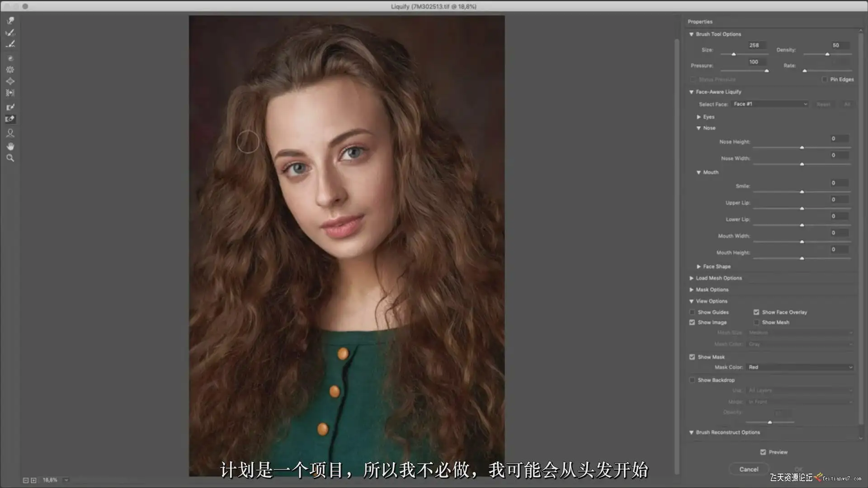Screen dimensions: 868x488
Task: Select the Bloat tool
Action: pyautogui.click(x=10, y=81)
